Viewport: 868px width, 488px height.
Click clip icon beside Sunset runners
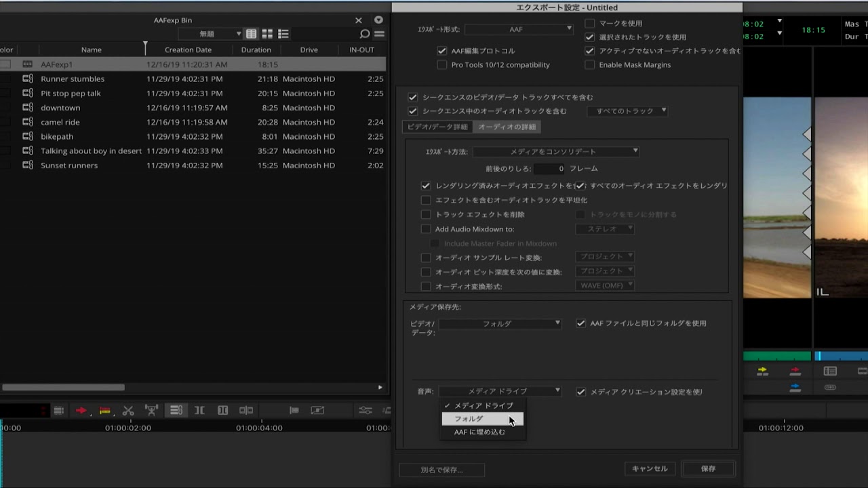(x=27, y=165)
